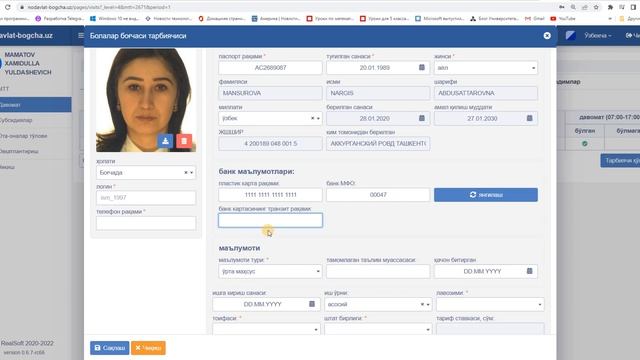Reload the page with the browser refresh icon
Viewport: 640px width, 360px height.
[7, 7]
